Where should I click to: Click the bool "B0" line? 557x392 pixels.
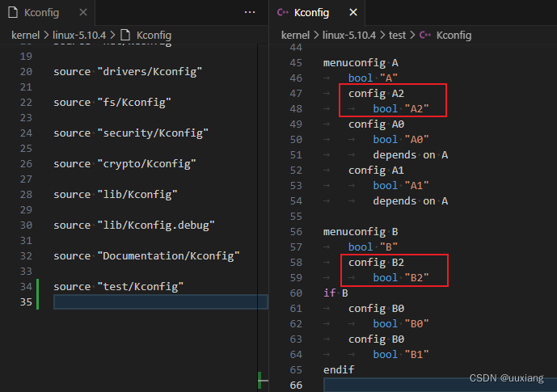pyautogui.click(x=401, y=324)
